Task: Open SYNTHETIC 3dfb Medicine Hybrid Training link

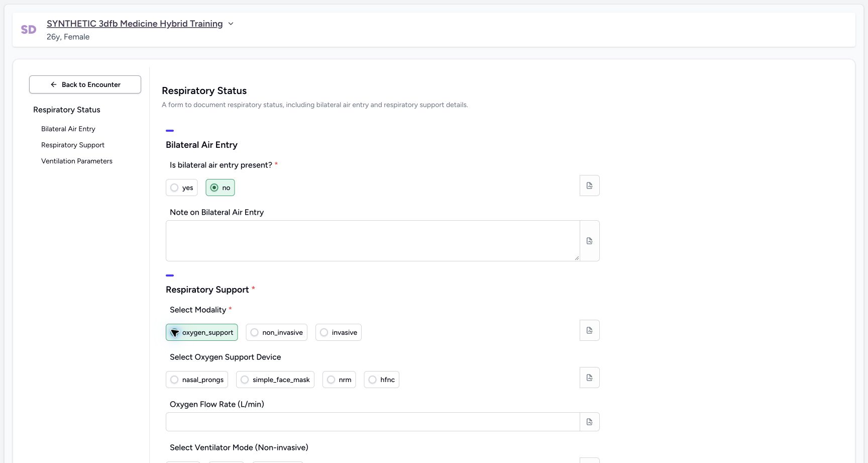Action: [x=135, y=24]
